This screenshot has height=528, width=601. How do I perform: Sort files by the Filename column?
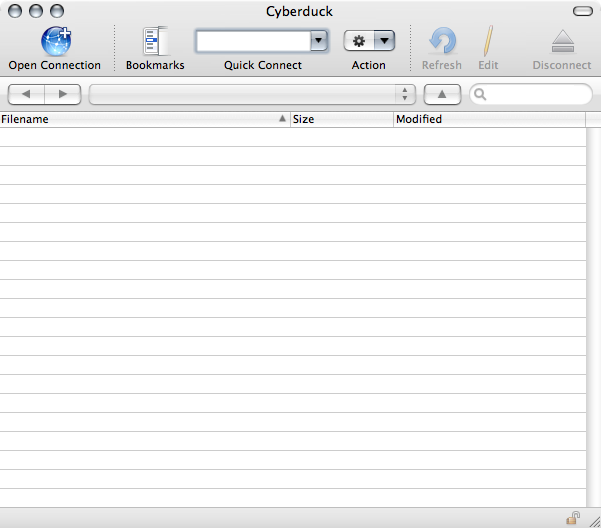pos(140,119)
